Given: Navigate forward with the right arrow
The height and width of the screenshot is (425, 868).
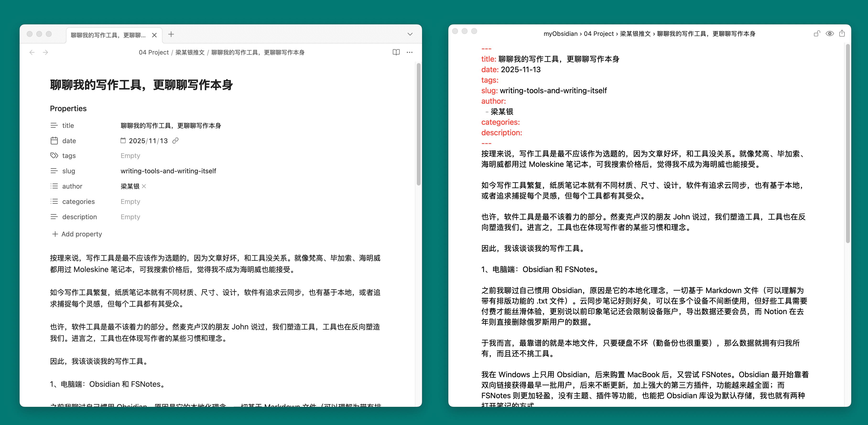Looking at the screenshot, I should click(x=45, y=52).
